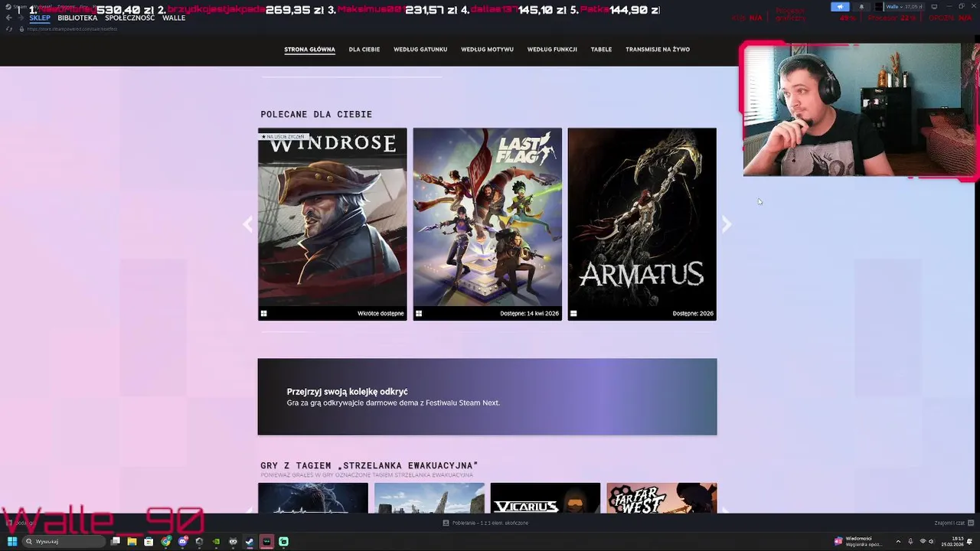Open Discord from the taskbar

click(183, 541)
